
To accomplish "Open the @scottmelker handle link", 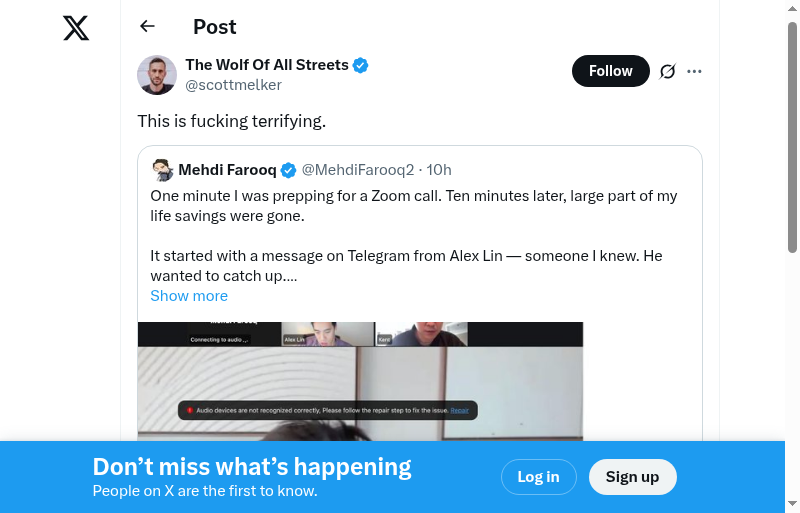I will coord(233,85).
